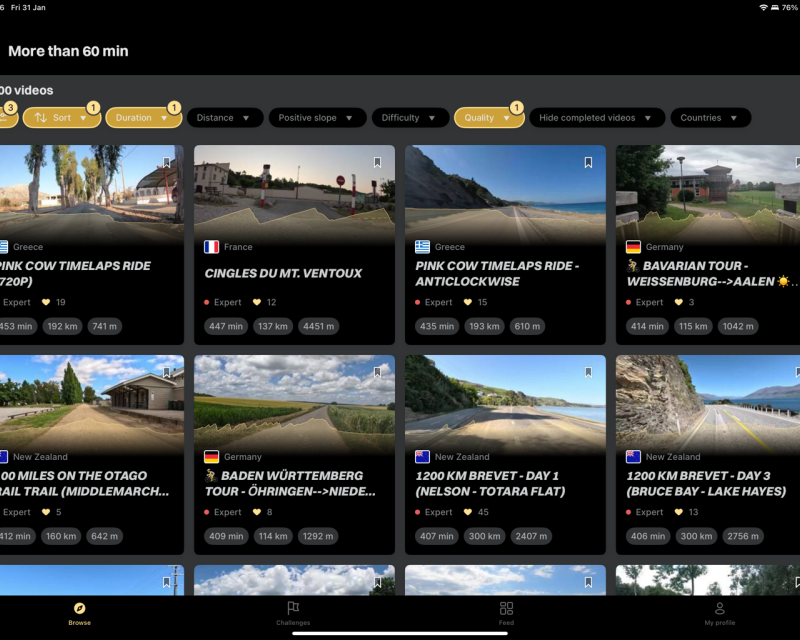
Task: Toggle the Quality filter
Action: coord(488,117)
